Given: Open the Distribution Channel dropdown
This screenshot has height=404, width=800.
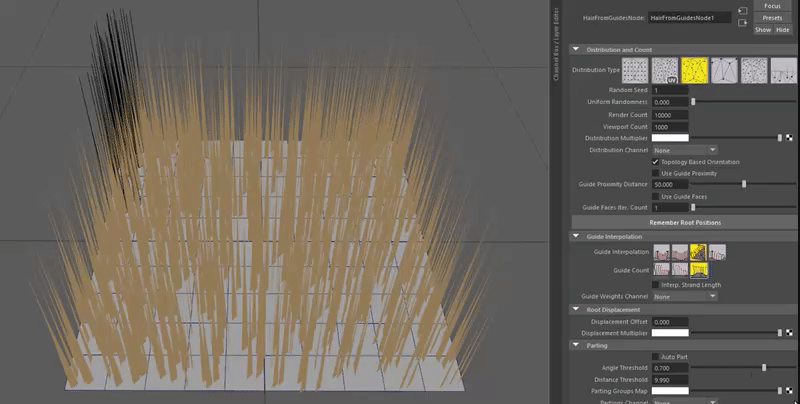Looking at the screenshot, I should pyautogui.click(x=685, y=149).
